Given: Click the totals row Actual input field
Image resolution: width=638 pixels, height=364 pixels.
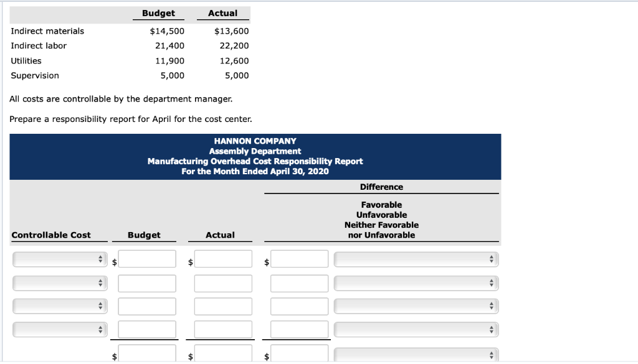Looking at the screenshot, I should click(x=222, y=353).
